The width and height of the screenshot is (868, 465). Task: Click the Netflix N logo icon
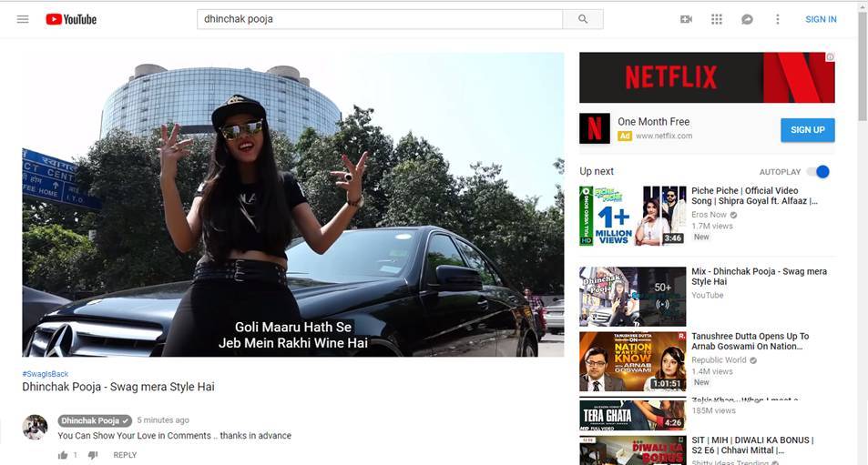tap(595, 128)
